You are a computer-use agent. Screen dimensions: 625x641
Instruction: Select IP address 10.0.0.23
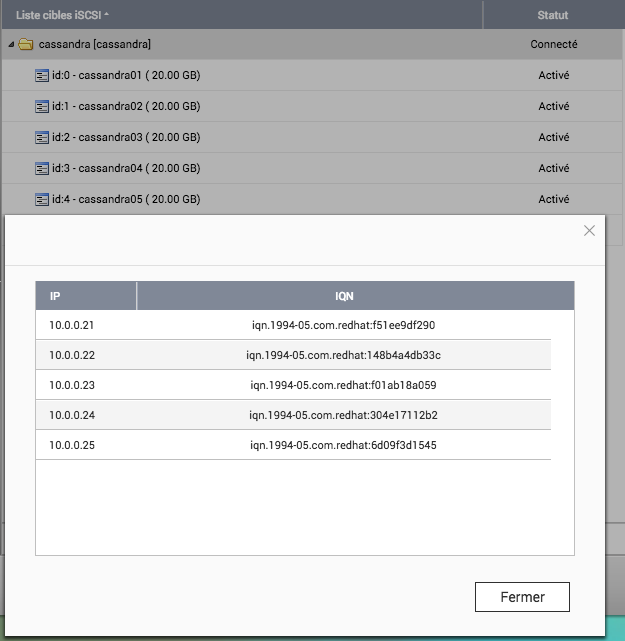pos(72,385)
